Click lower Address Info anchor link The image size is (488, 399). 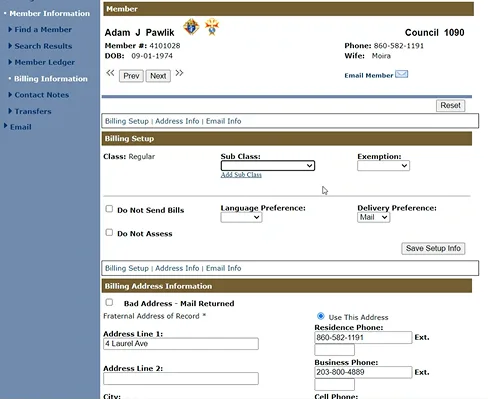click(177, 268)
